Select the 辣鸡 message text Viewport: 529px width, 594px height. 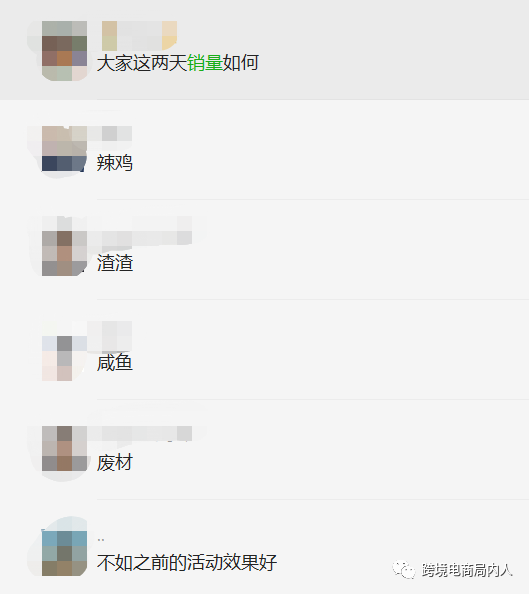click(x=115, y=163)
